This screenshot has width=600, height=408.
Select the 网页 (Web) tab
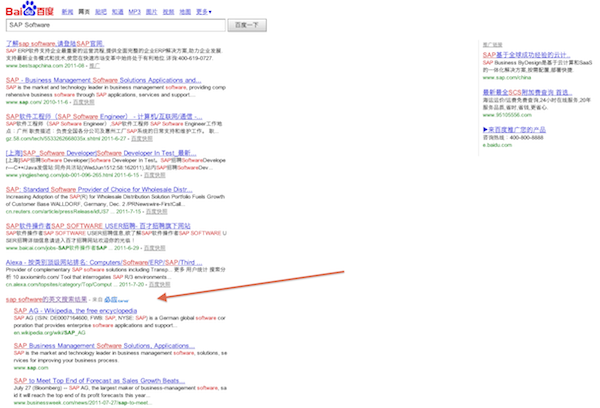[x=84, y=12]
